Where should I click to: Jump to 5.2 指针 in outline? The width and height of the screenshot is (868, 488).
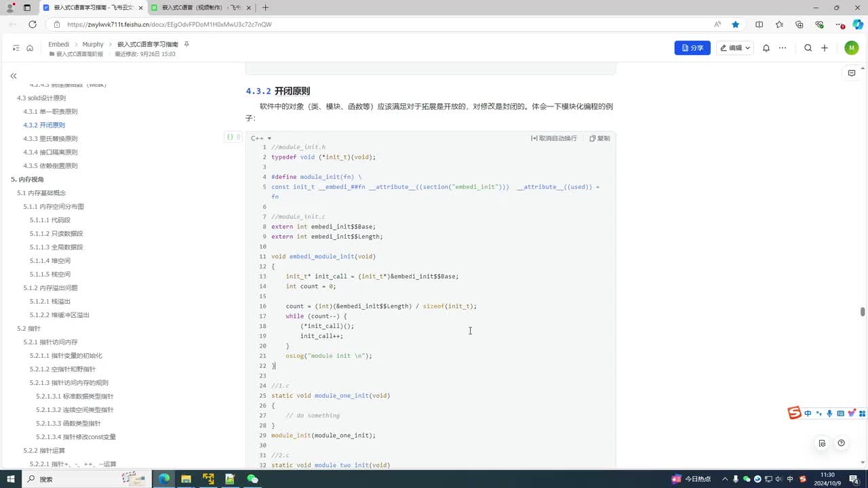tap(29, 328)
